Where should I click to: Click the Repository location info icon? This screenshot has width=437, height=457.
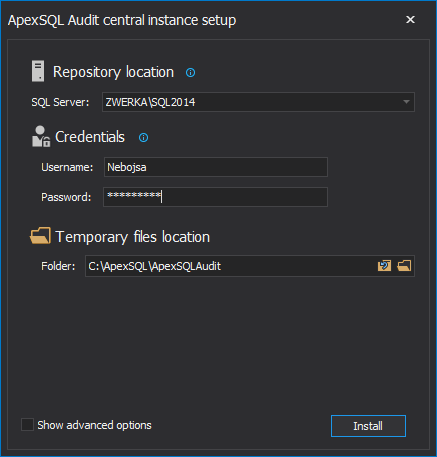tap(190, 72)
